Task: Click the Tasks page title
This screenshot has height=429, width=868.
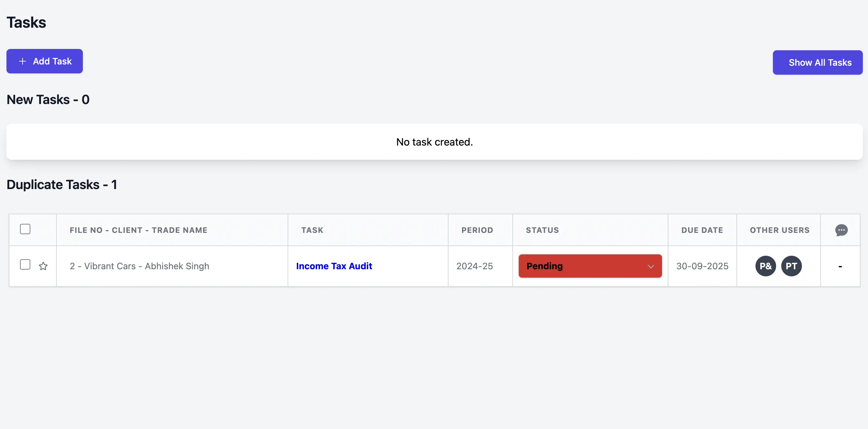Action: tap(26, 23)
